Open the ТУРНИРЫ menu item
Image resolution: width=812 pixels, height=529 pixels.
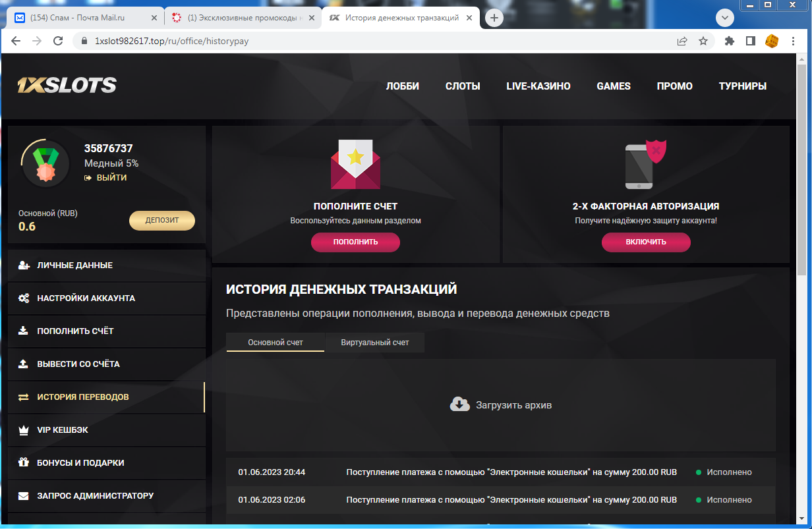[743, 86]
